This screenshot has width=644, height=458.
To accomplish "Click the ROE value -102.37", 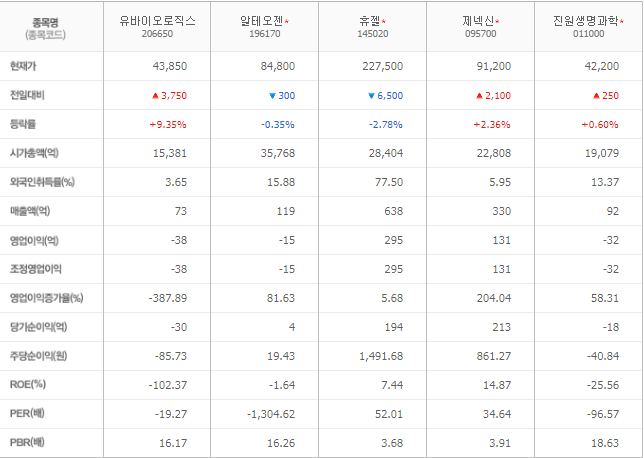I will click(x=168, y=385).
